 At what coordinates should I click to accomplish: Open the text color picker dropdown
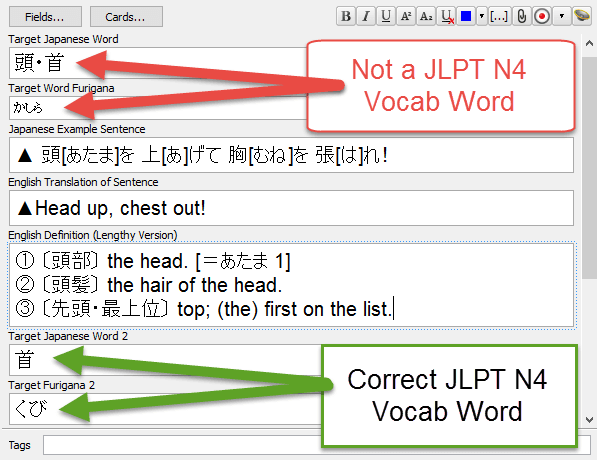pyautogui.click(x=482, y=16)
